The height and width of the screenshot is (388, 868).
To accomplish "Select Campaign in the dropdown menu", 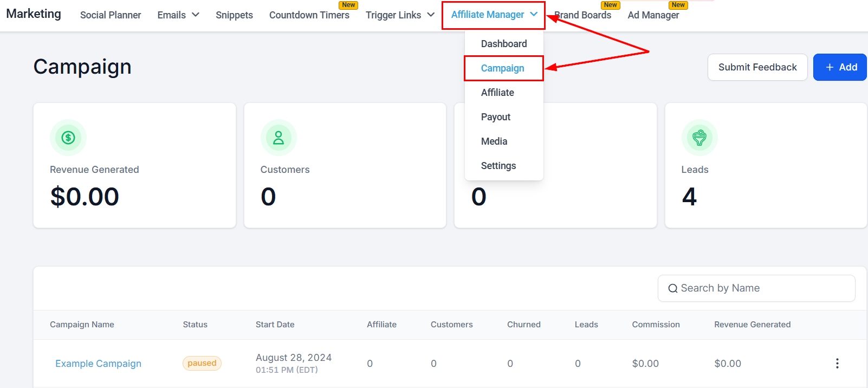I will (x=503, y=68).
